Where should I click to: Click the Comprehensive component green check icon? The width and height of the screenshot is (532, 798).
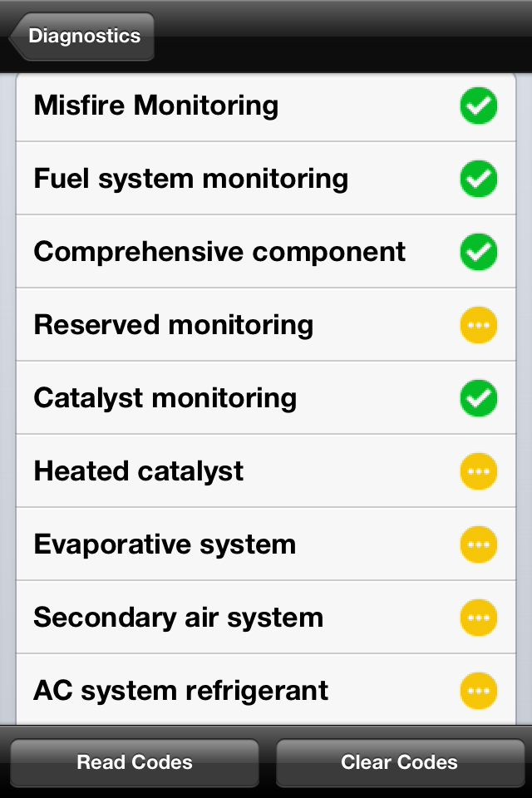tap(479, 252)
